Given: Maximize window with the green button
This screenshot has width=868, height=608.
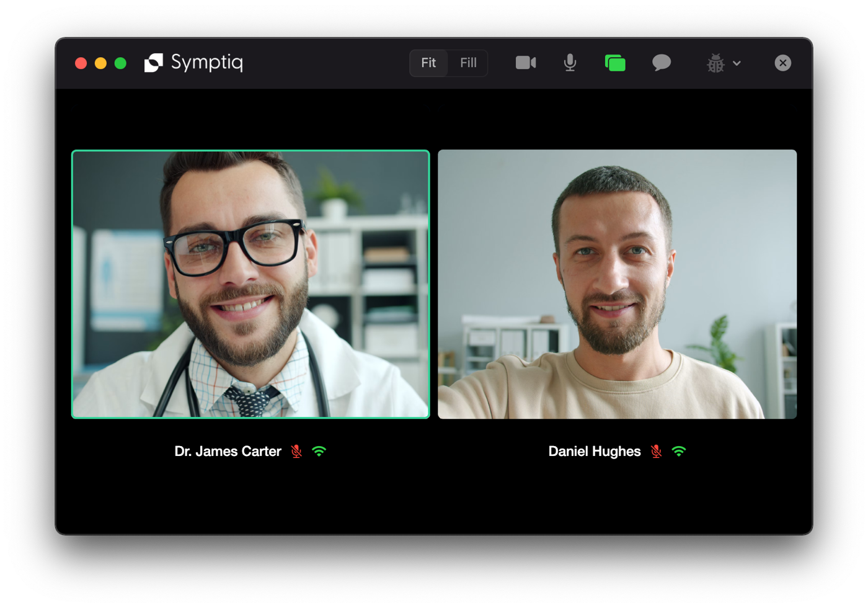Looking at the screenshot, I should pos(120,63).
